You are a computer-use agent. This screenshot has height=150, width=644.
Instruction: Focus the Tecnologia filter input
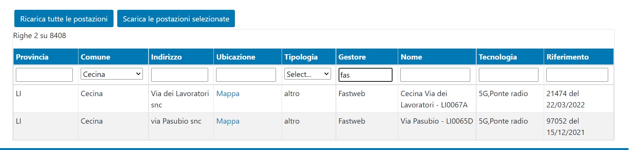coord(508,75)
